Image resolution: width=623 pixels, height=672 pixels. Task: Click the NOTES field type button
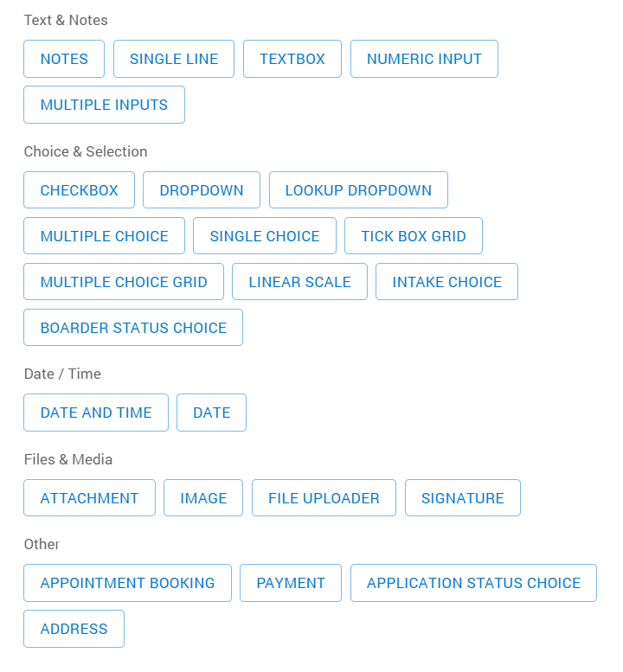[64, 59]
